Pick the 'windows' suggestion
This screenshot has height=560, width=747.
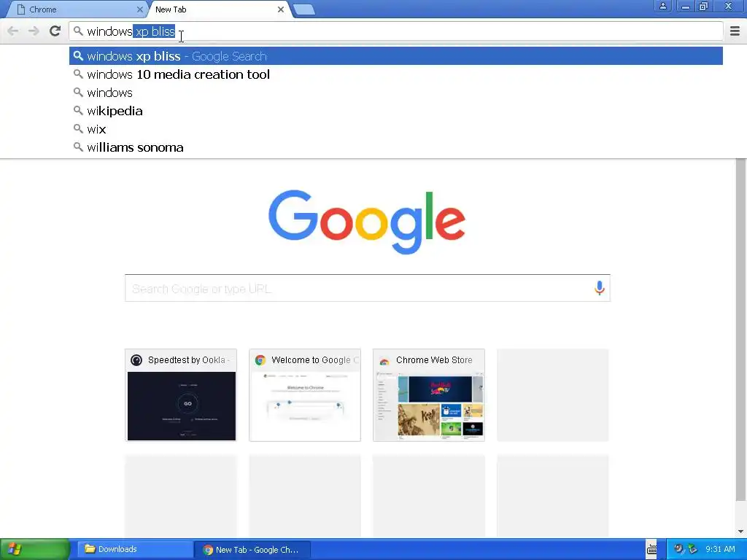point(396,93)
